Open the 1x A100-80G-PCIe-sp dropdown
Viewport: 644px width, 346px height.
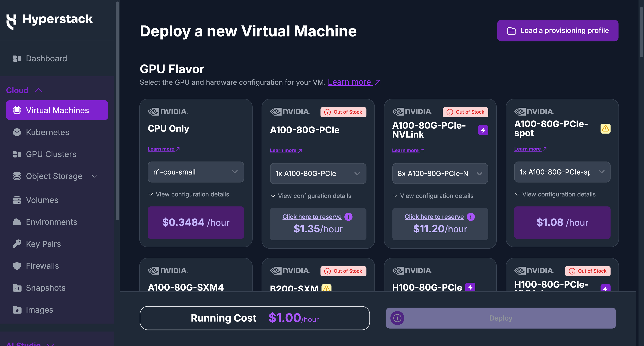point(562,172)
